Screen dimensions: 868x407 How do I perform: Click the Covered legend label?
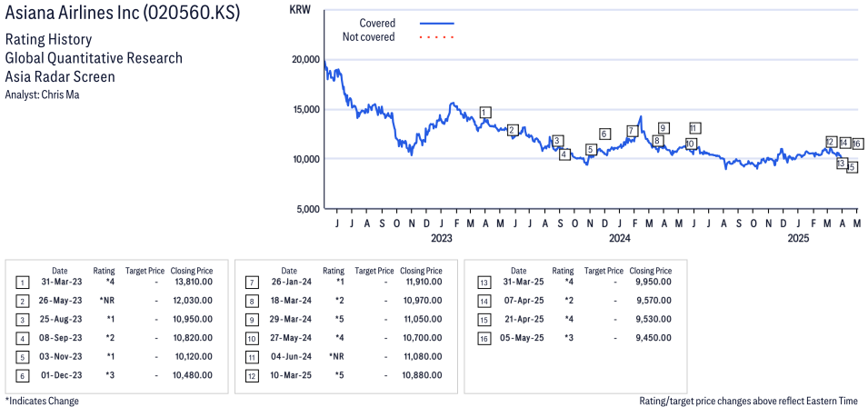pos(377,24)
